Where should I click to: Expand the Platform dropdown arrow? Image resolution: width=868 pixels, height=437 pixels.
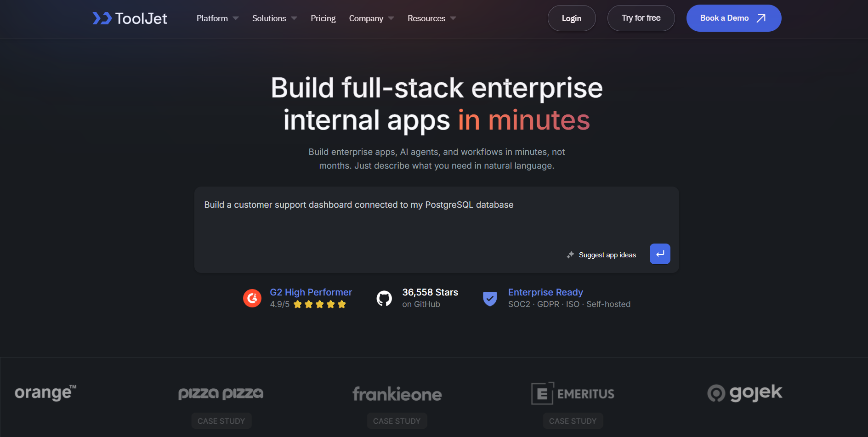[x=236, y=18]
